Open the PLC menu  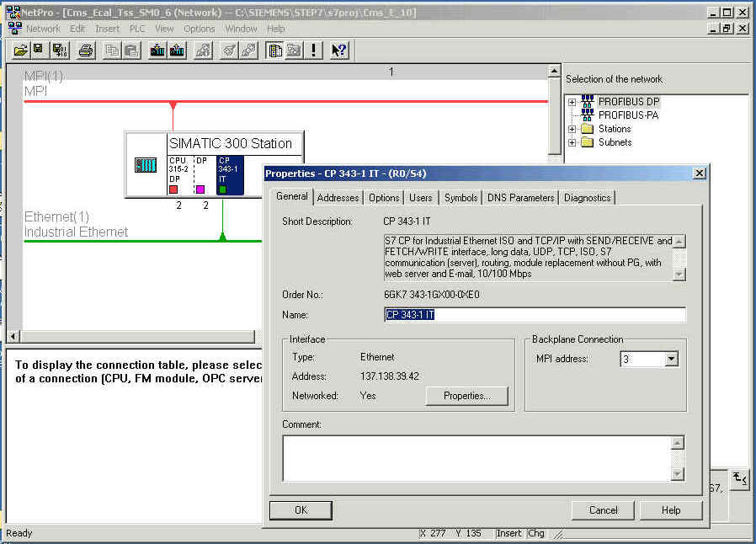coord(137,29)
